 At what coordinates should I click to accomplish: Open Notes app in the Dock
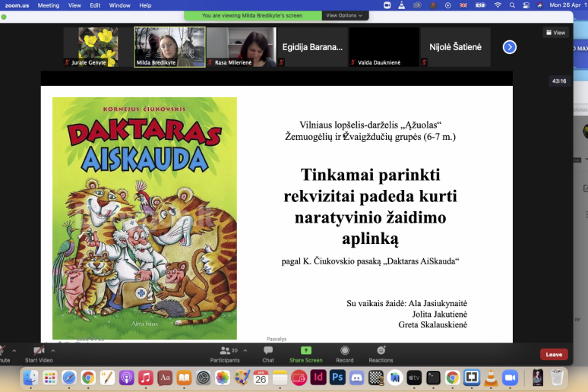click(x=280, y=378)
